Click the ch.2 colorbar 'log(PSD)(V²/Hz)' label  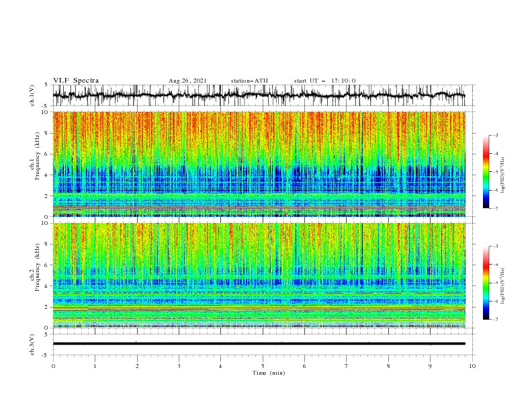pos(502,285)
